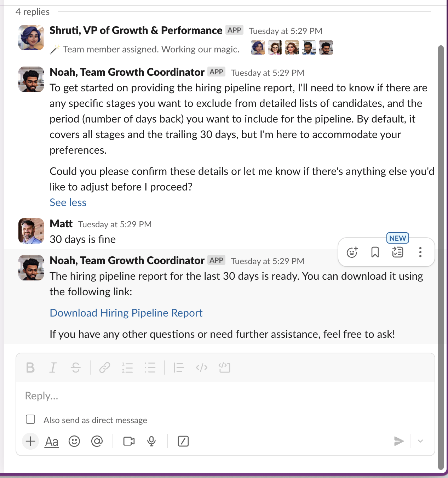Apply code block formatting in the reply
This screenshot has width=448, height=478.
point(224,368)
